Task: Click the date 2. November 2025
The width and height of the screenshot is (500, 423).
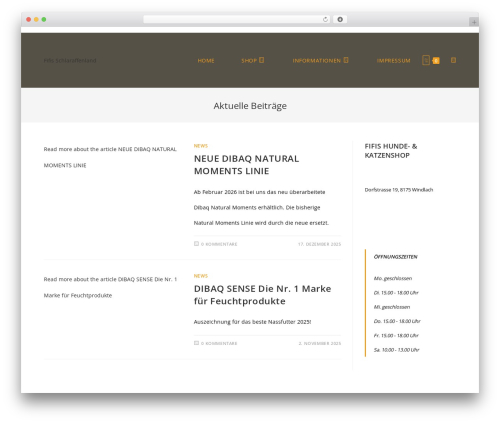Action: coord(320,343)
